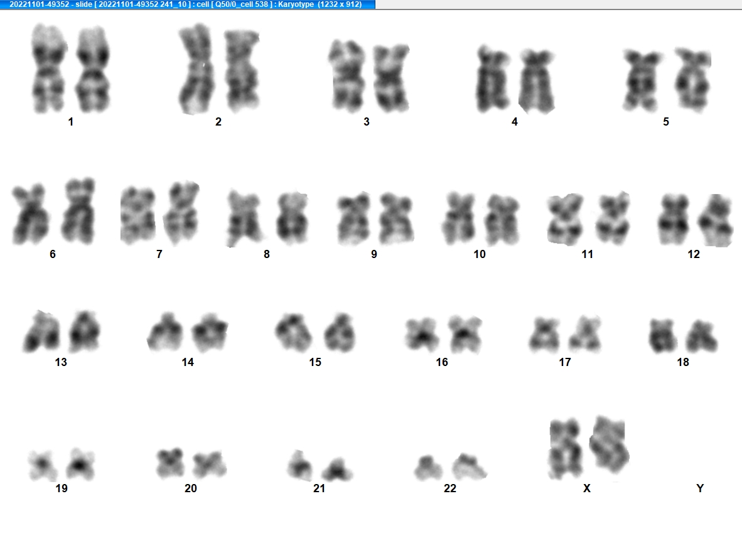Select right chromosome 4 homolog
Viewport: 742px width, 560px height.
[537, 82]
